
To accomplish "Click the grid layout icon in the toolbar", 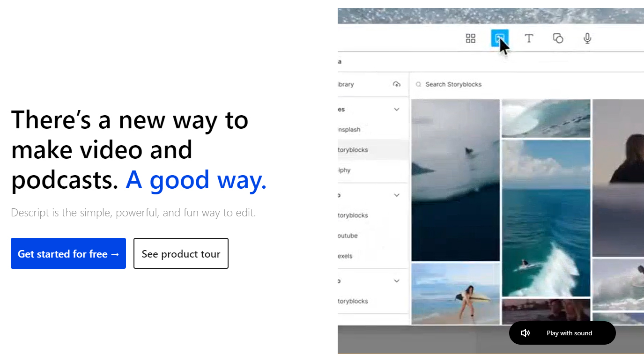I will tap(471, 38).
